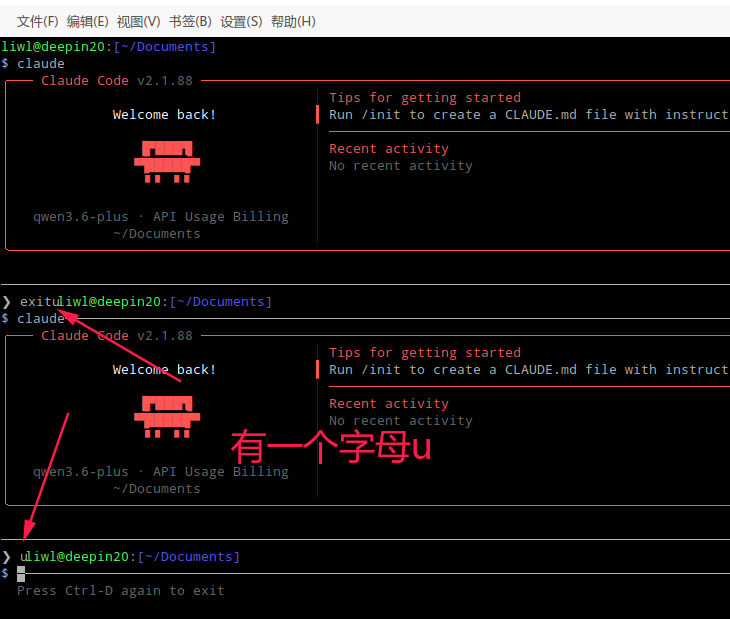Click the prompt chevron before 'exitu'
730x619 pixels.
(7, 302)
